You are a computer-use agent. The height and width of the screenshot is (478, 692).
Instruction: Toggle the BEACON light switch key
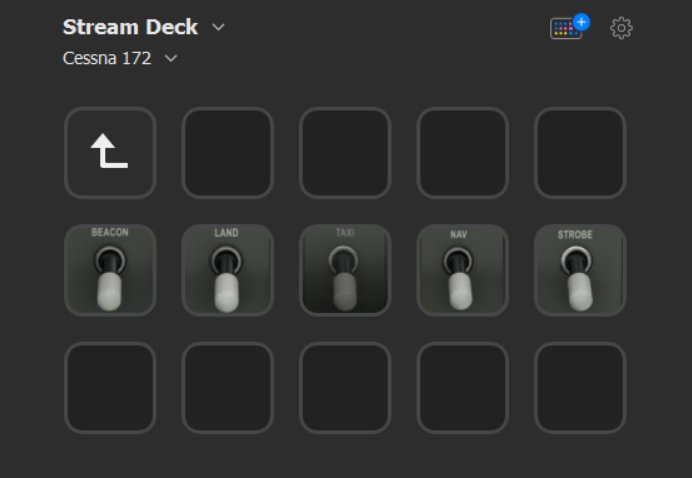click(110, 270)
